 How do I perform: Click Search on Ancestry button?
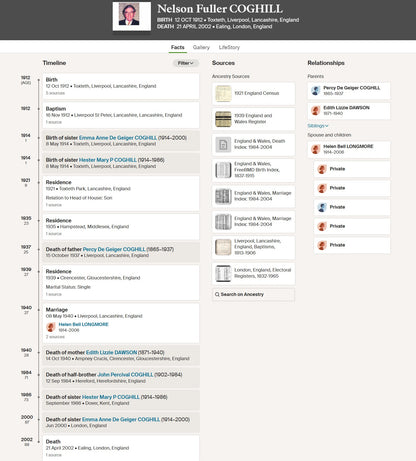[x=253, y=294]
